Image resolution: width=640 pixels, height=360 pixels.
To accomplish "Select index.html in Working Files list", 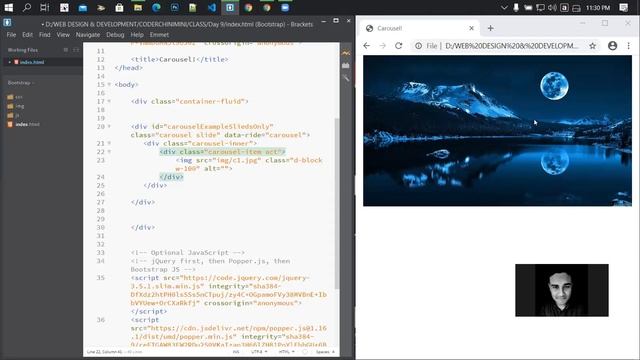I will click(x=32, y=62).
